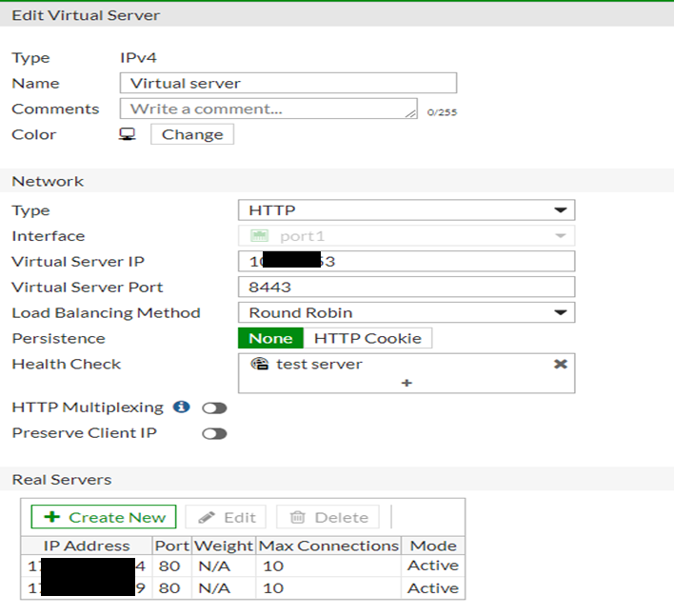Viewport: 674px width, 616px height.
Task: Click the plus icon to add health check
Action: (406, 383)
